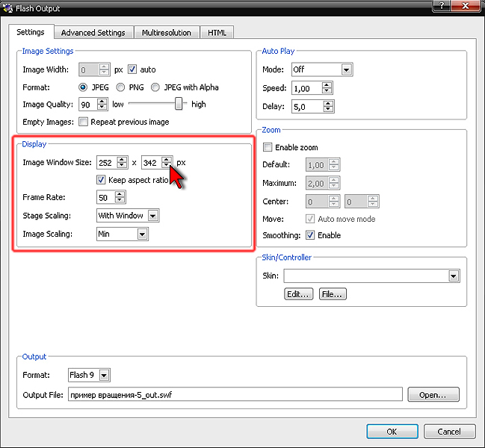Click the Flash Output title bar app icon
The width and height of the screenshot is (485, 448).
point(7,8)
